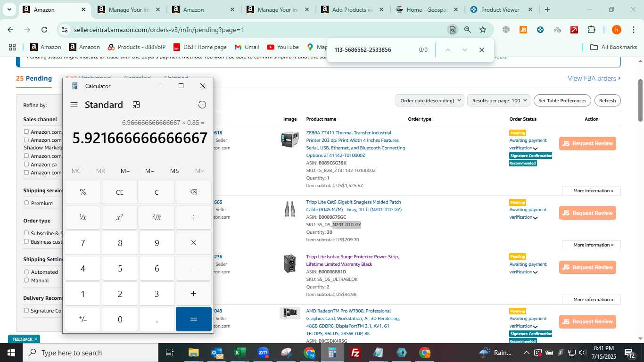Click the calculator reciprocal 1/x key

point(83,217)
